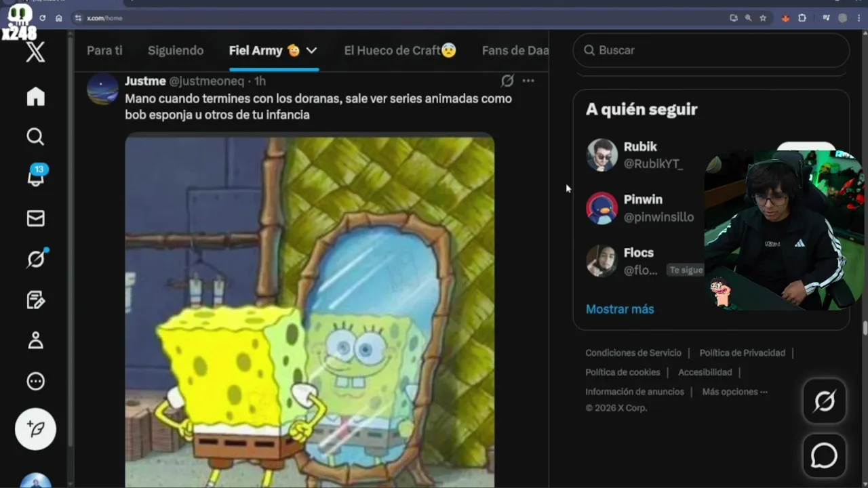The height and width of the screenshot is (488, 868).
Task: Switch to the El Hueco de Craft tab
Action: point(400,50)
